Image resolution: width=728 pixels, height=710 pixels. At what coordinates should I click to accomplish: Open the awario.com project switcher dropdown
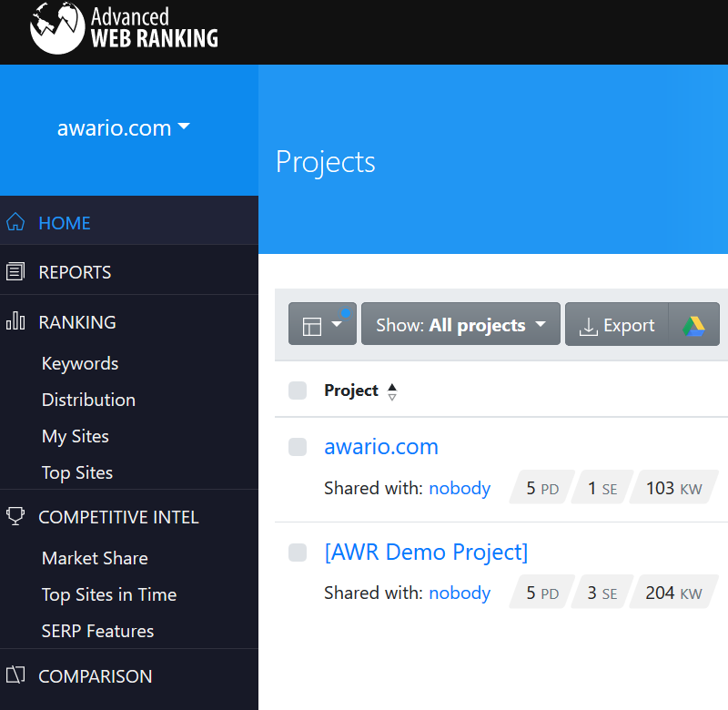pos(123,128)
